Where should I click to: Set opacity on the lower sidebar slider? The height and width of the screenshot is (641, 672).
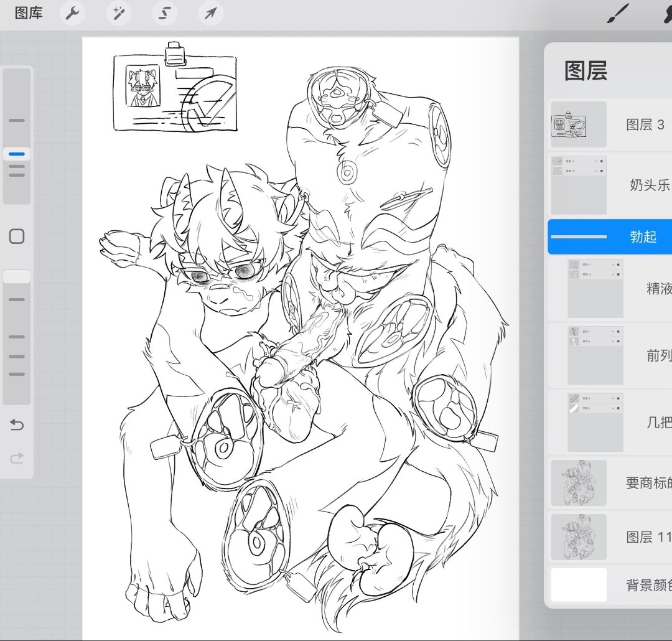(17, 337)
